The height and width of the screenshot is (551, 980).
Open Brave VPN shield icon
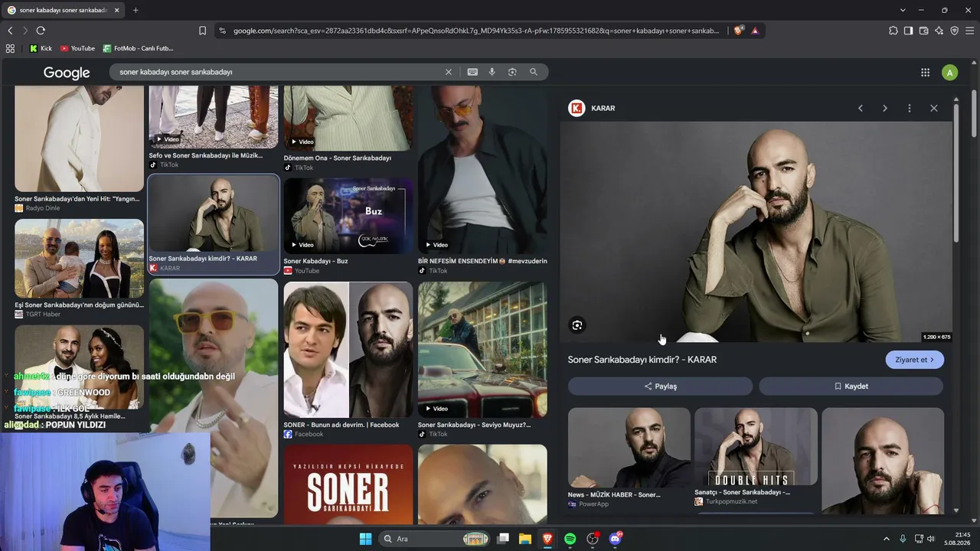[954, 31]
